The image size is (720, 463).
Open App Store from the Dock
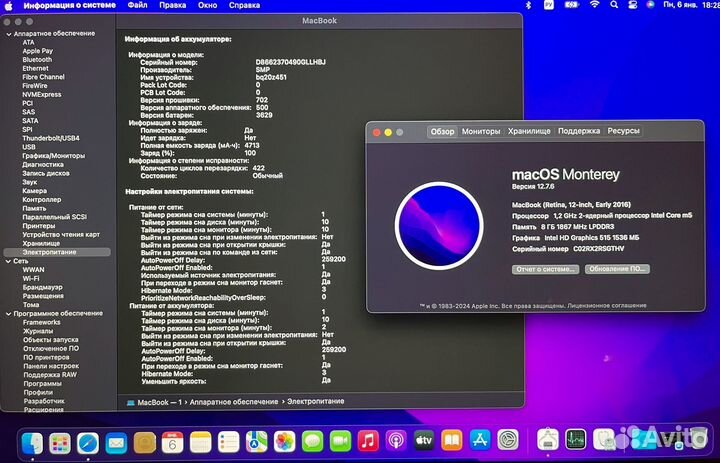point(480,441)
